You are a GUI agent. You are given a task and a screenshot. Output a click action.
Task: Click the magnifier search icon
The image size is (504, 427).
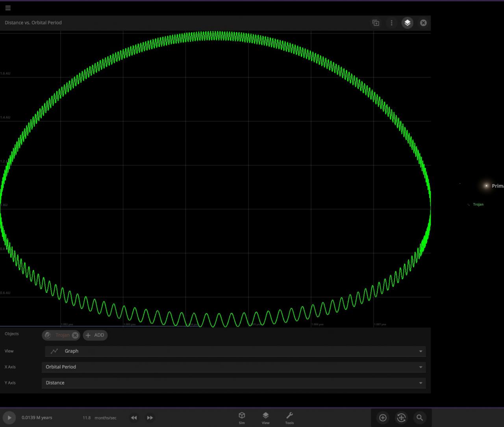pyautogui.click(x=420, y=418)
